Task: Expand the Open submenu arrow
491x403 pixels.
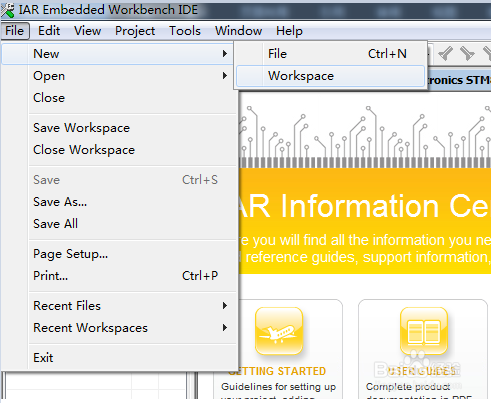Action: [225, 76]
